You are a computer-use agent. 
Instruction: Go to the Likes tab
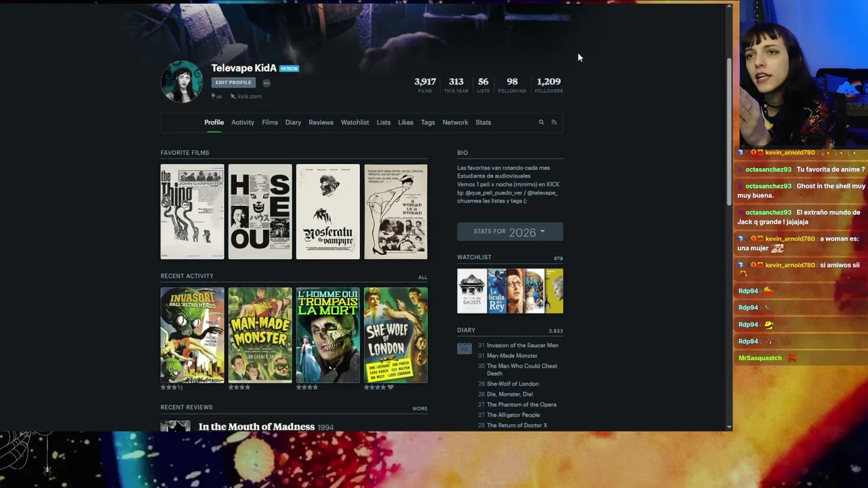tap(406, 123)
